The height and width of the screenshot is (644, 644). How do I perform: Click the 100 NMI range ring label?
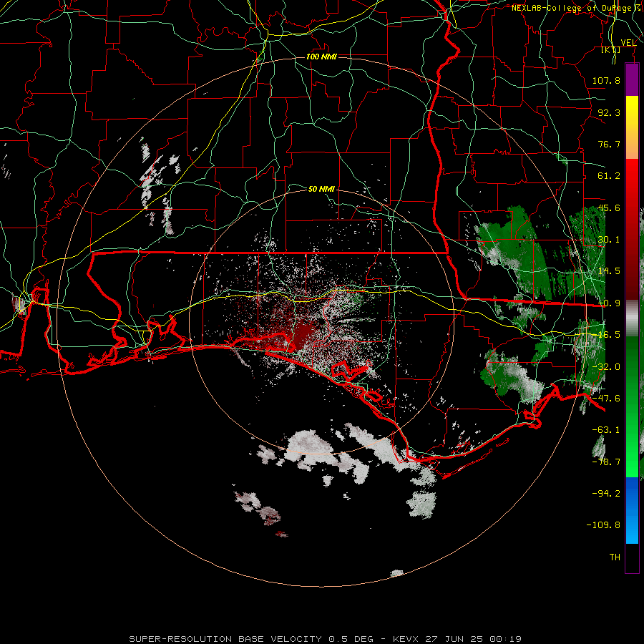click(x=321, y=57)
